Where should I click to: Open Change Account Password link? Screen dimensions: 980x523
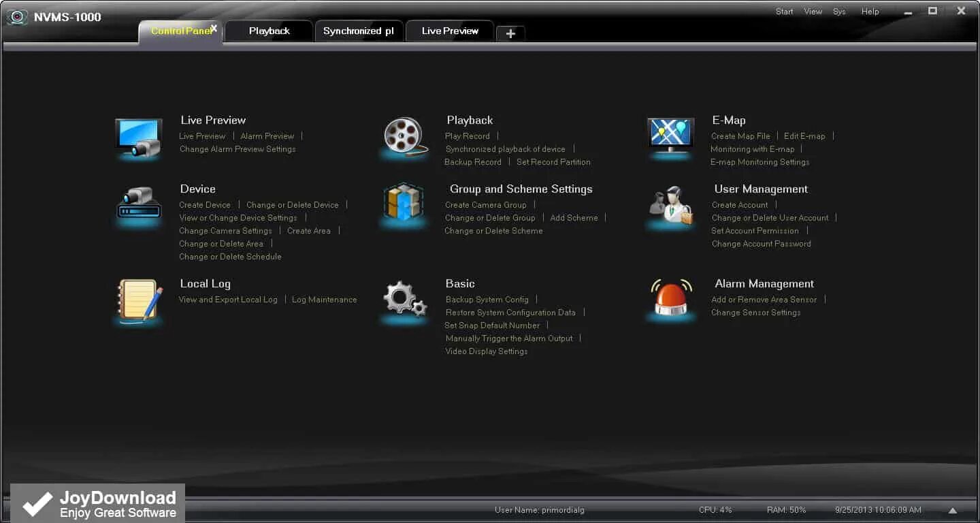coord(762,244)
